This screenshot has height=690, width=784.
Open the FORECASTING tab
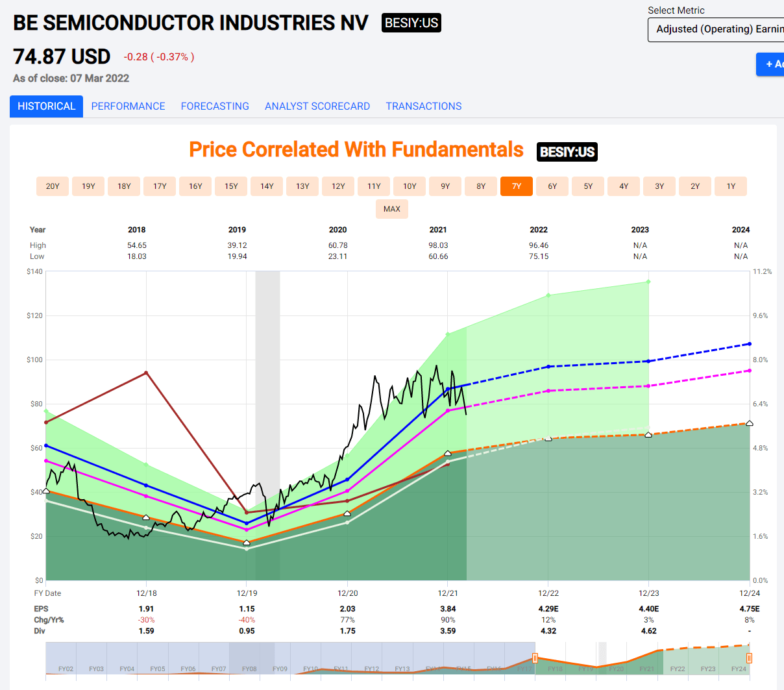pyautogui.click(x=215, y=106)
